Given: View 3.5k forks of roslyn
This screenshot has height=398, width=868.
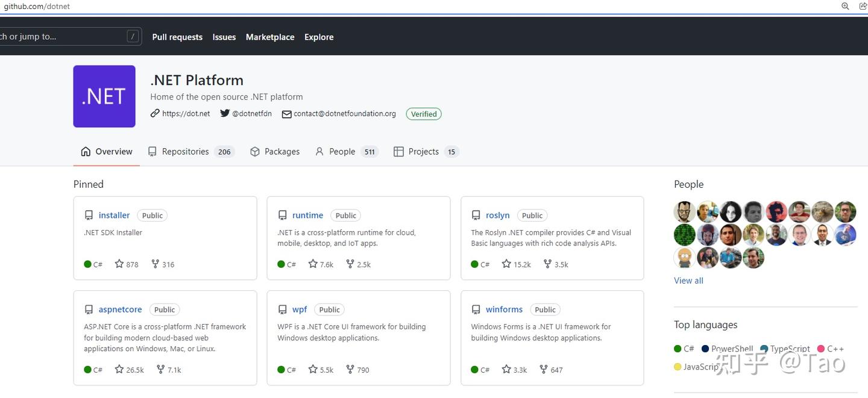Looking at the screenshot, I should coord(556,264).
